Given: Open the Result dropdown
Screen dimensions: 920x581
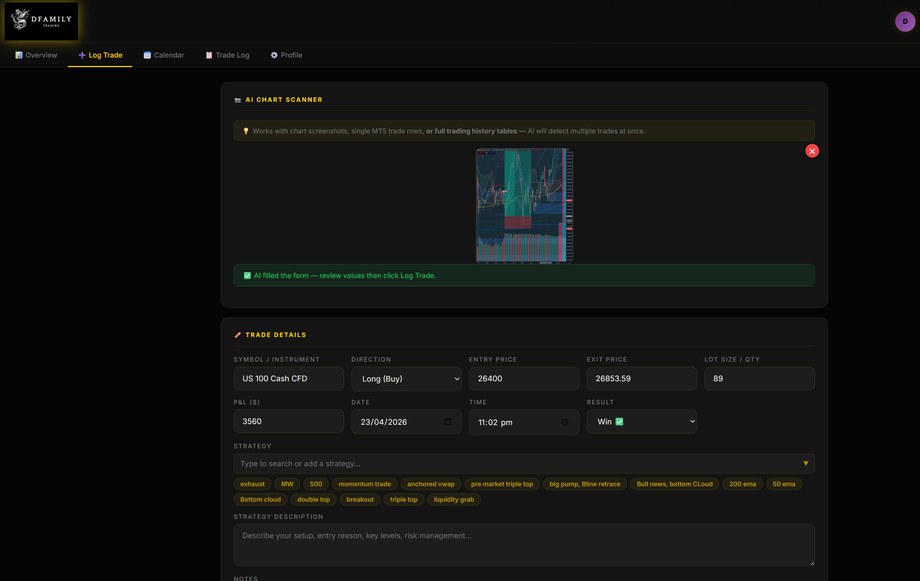Looking at the screenshot, I should [x=642, y=421].
